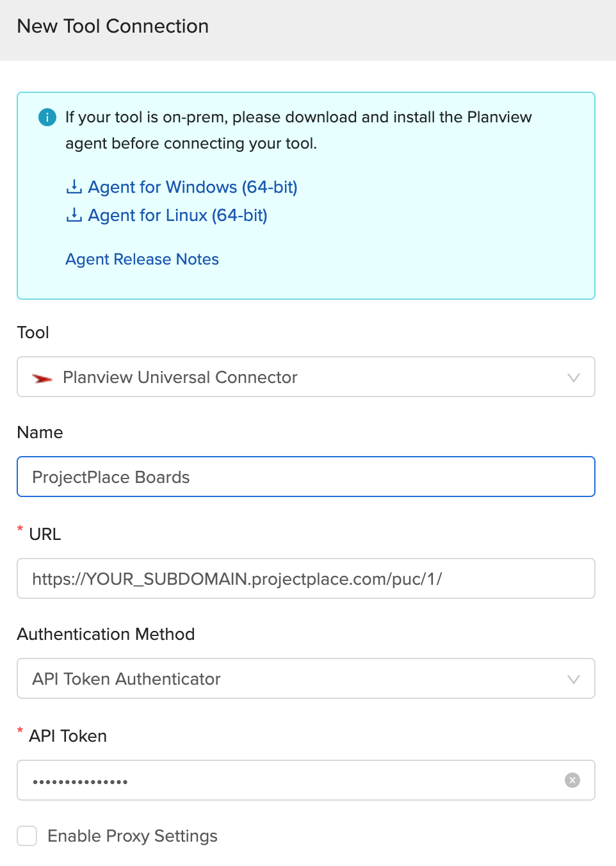Open the Tool dropdown
The height and width of the screenshot is (866, 616).
tap(306, 377)
